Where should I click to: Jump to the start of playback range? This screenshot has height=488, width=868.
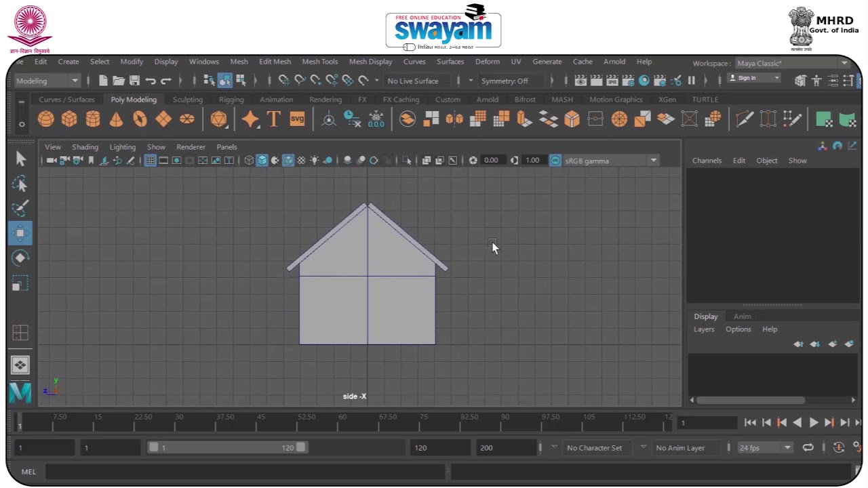[x=749, y=422]
